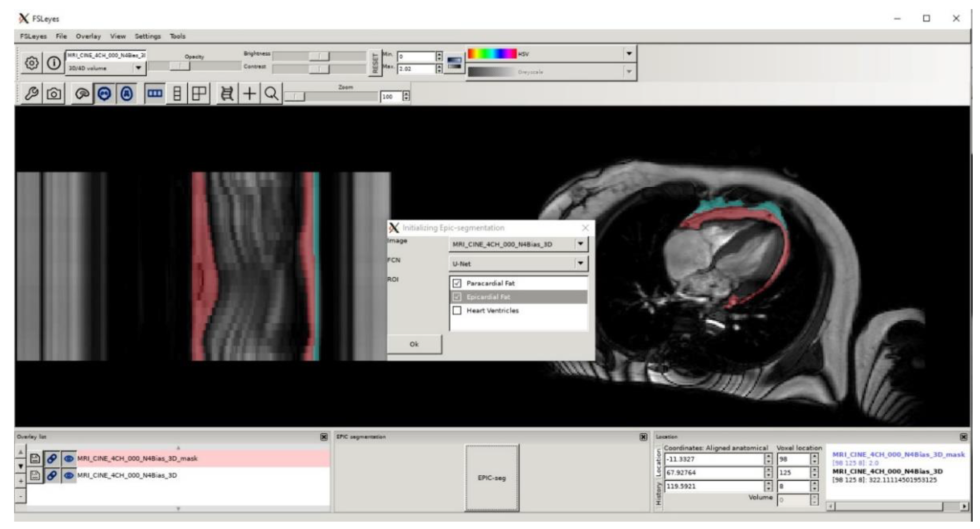This screenshot has width=980, height=529.
Task: Click stepper on Max display range
Action: pos(439,69)
